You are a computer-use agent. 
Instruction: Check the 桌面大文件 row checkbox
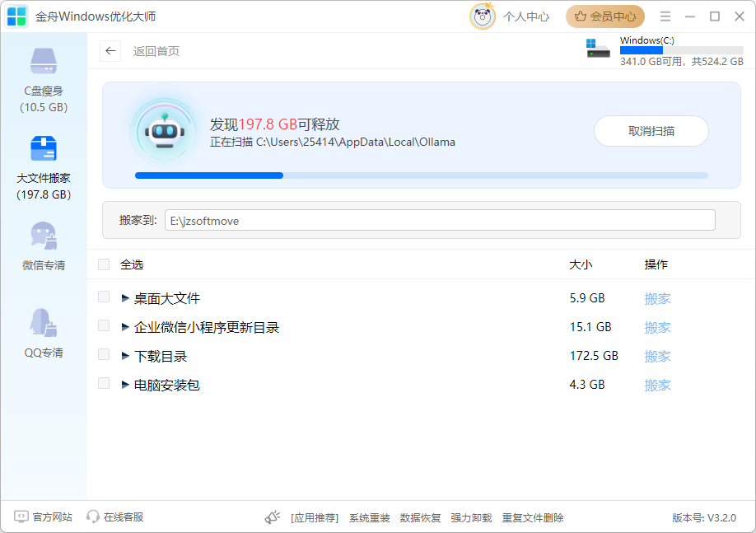tap(103, 297)
